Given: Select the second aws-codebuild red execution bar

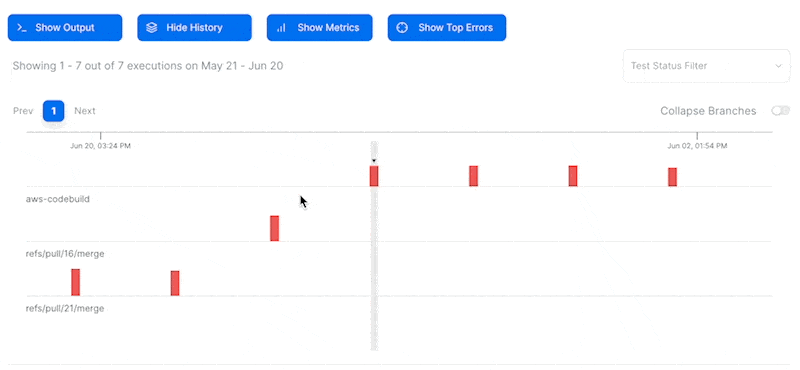Looking at the screenshot, I should 473,176.
